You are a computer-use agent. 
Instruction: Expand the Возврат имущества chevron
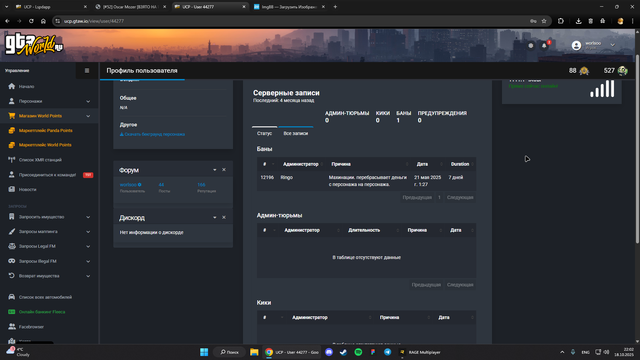click(x=88, y=276)
